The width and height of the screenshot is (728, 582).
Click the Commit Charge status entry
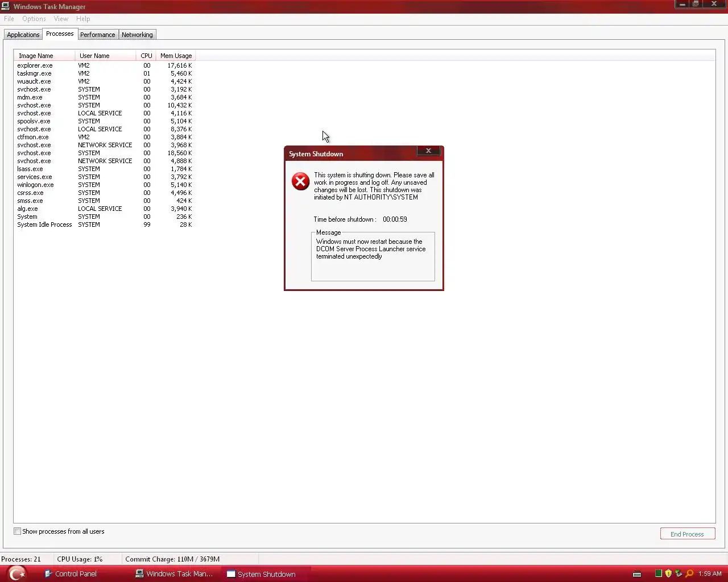pyautogui.click(x=172, y=559)
